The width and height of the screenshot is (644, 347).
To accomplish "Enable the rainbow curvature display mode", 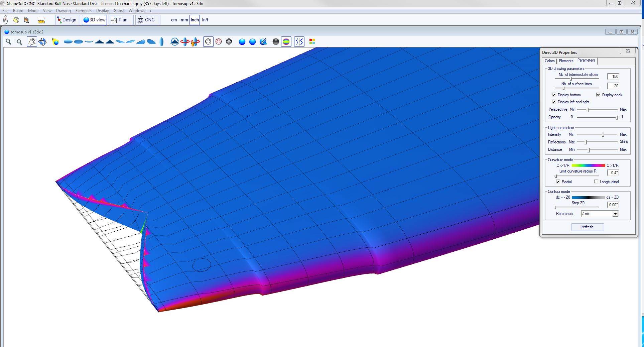I will click(x=286, y=41).
